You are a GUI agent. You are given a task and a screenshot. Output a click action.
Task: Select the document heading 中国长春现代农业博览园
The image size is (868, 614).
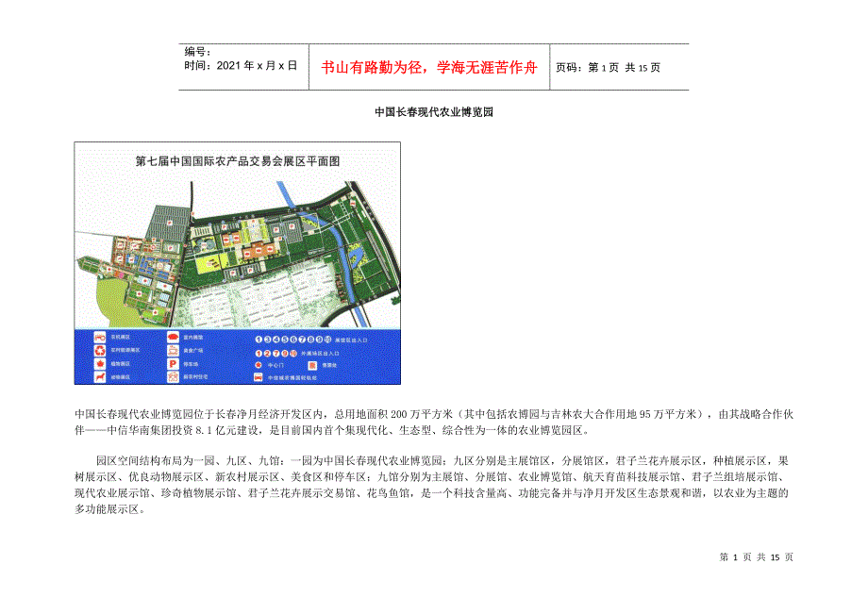pos(433,111)
